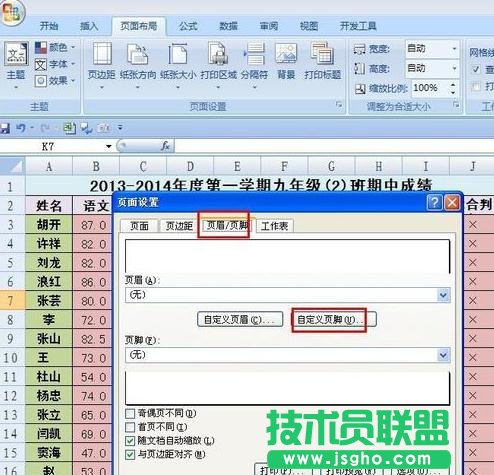This screenshot has height=475, width=494.
Task: Select column A header
Action: (x=49, y=166)
